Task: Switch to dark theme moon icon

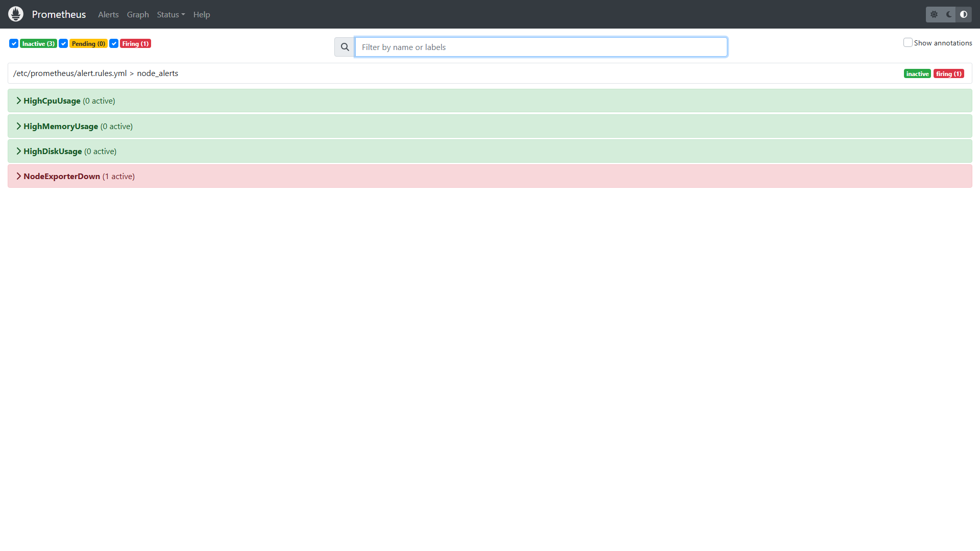Action: pos(949,14)
